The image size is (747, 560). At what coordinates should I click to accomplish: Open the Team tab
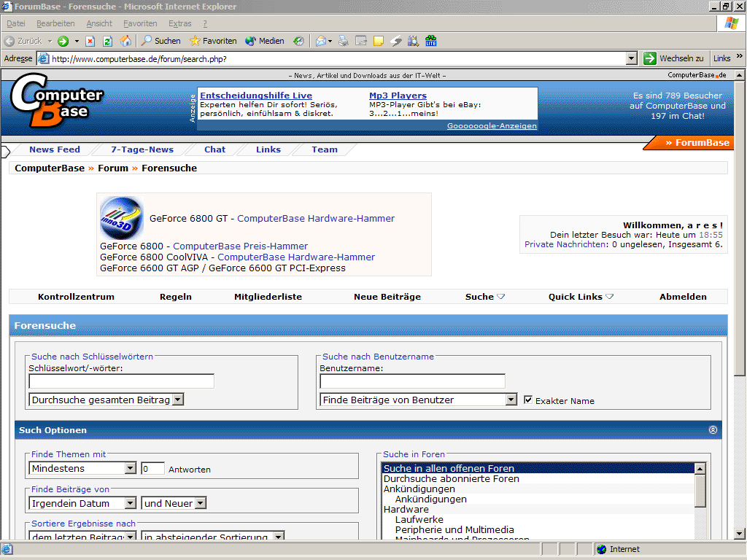coord(325,149)
